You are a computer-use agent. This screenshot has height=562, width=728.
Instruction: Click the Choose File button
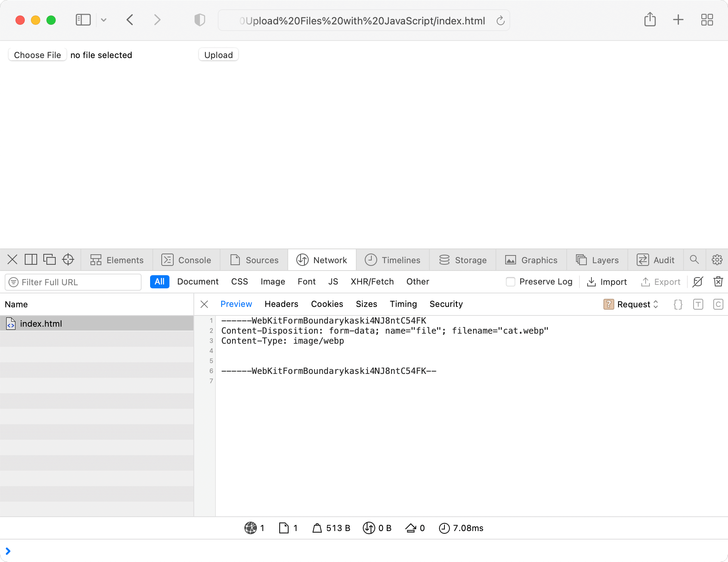(37, 55)
